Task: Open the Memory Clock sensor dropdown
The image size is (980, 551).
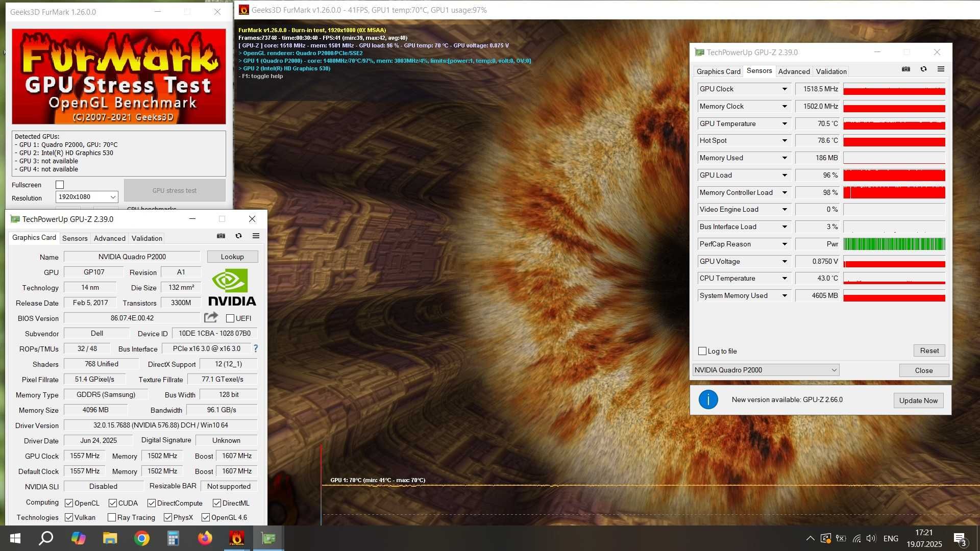Action: pyautogui.click(x=785, y=106)
